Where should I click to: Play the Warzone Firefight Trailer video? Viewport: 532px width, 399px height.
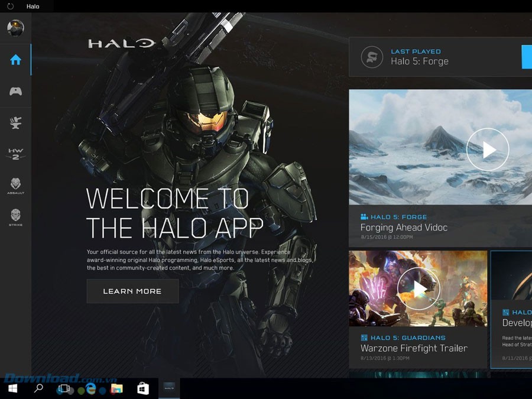418,288
